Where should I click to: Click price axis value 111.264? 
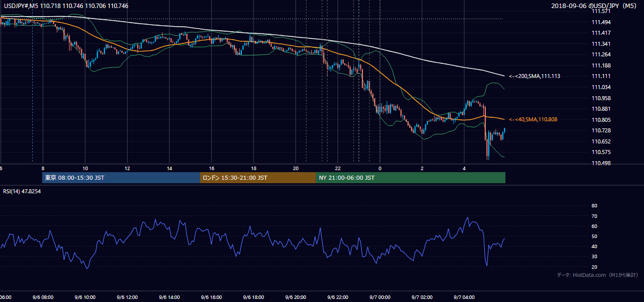600,54
